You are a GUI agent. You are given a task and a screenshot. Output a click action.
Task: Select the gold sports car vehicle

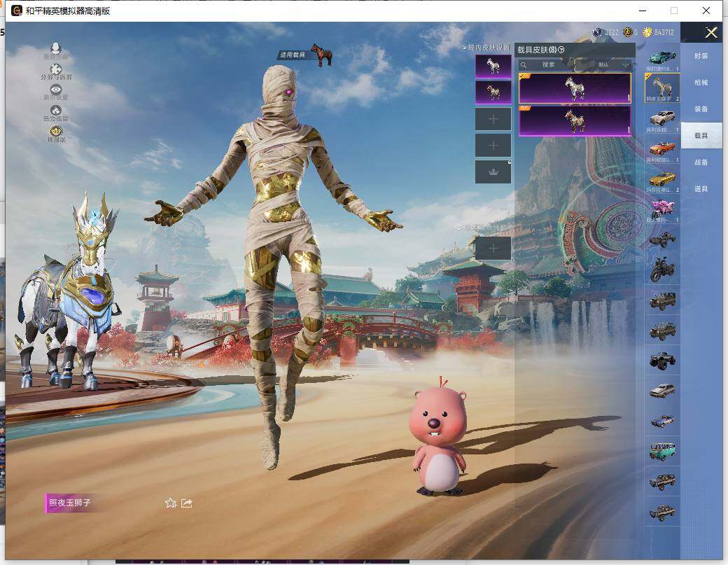tap(662, 179)
